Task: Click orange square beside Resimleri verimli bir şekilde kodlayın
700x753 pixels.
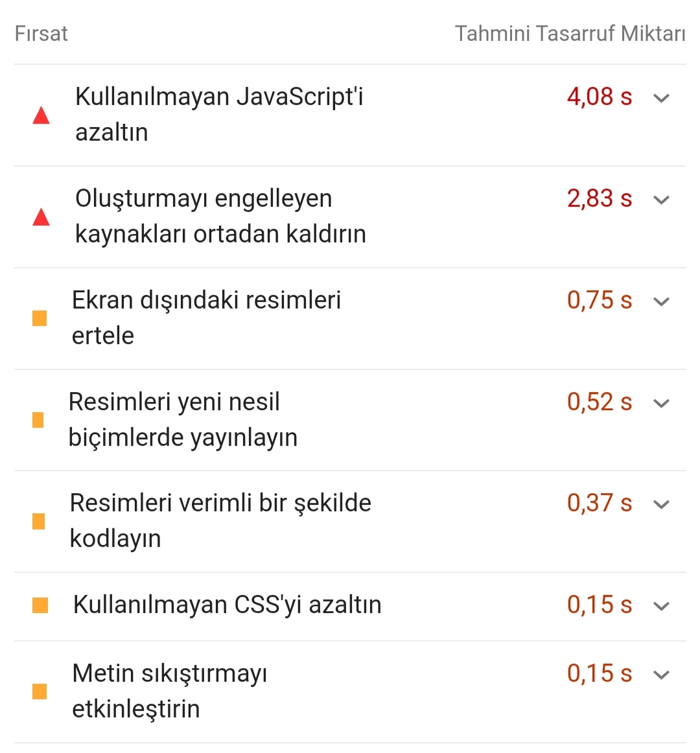Action: pos(38,521)
